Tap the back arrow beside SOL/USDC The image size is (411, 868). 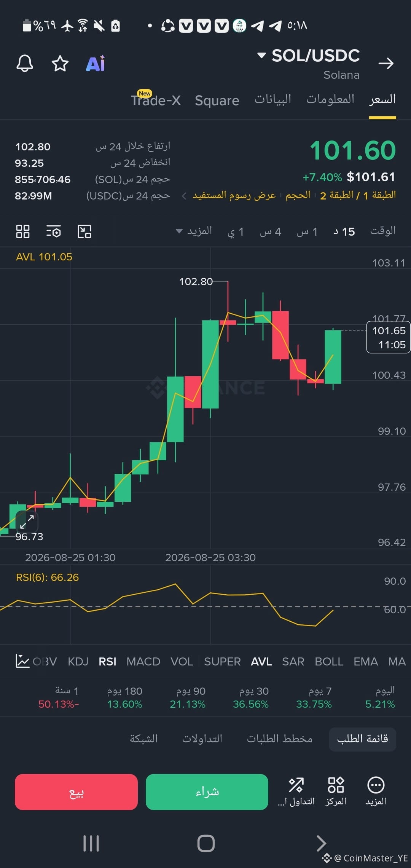point(386,63)
